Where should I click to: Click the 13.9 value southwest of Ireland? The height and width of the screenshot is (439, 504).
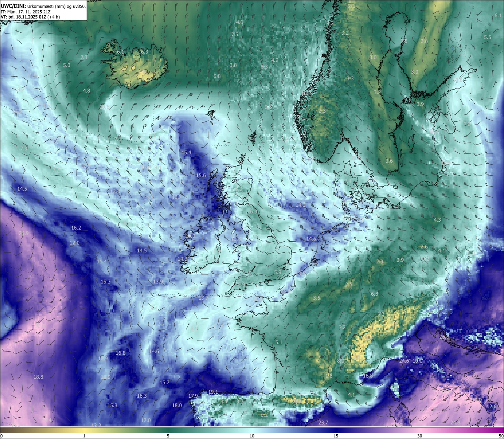[158, 282]
